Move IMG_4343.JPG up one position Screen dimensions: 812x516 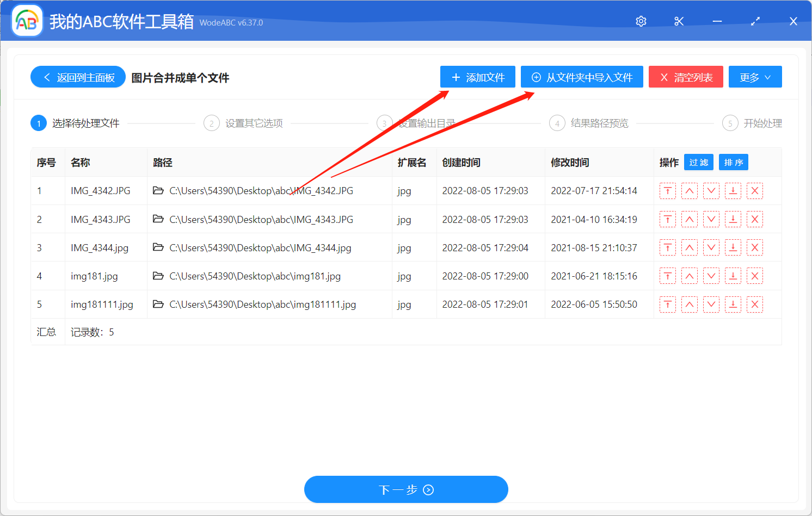[690, 219]
